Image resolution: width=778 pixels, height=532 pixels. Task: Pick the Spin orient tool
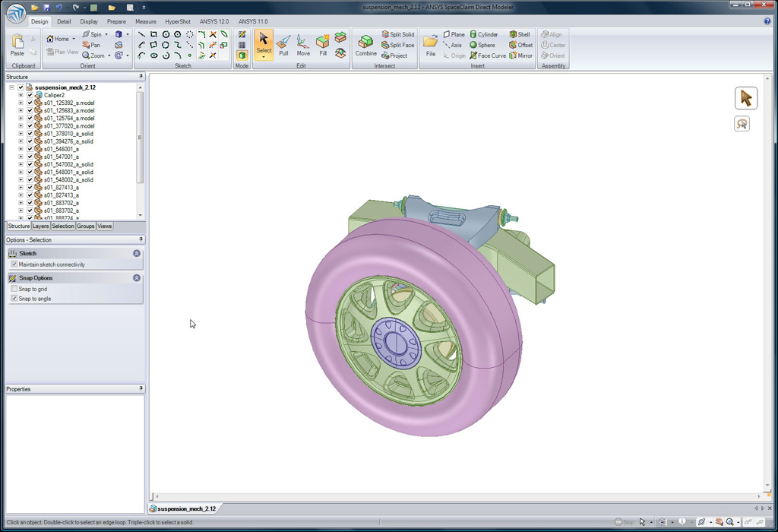pyautogui.click(x=92, y=35)
